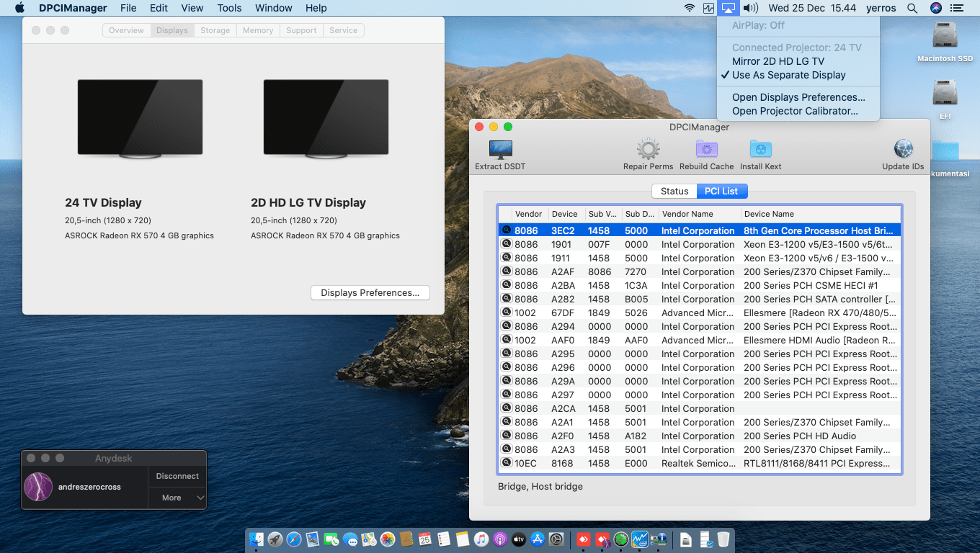Select Use As Separate Display option

[788, 75]
